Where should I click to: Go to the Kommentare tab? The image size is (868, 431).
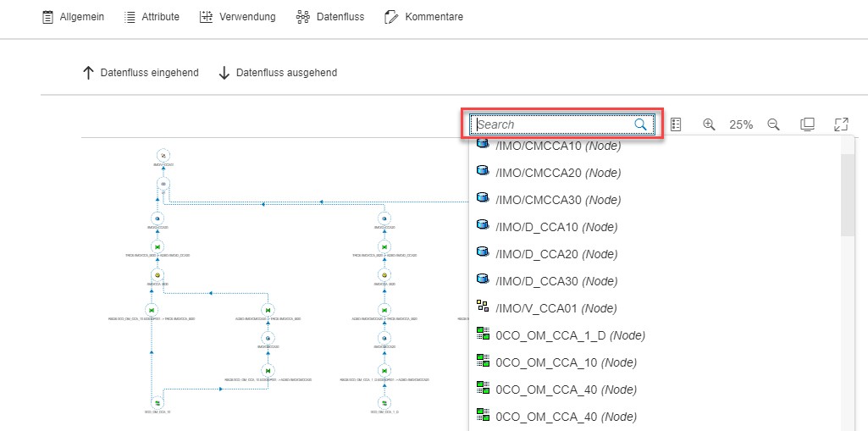click(x=423, y=17)
